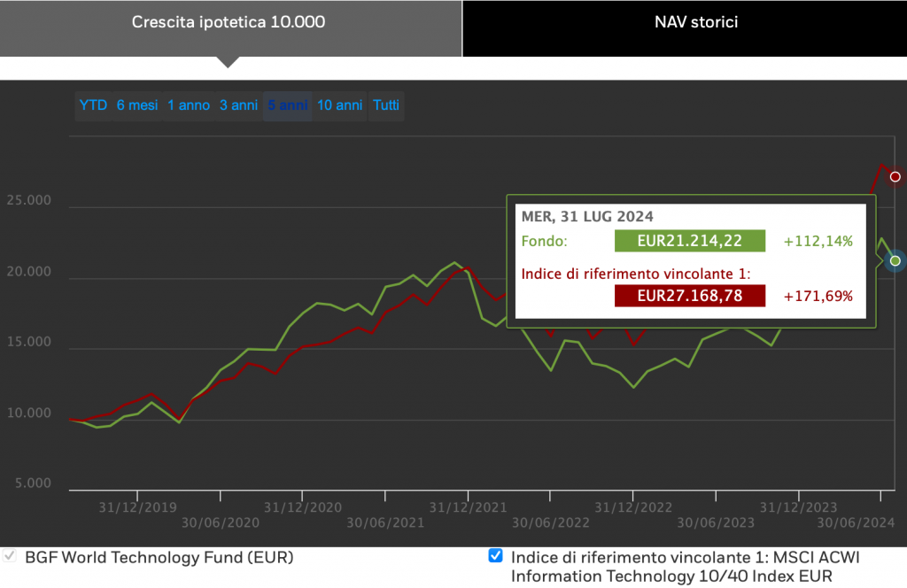Image resolution: width=907 pixels, height=588 pixels.
Task: Click the green EUR21.214,22 value box
Action: pos(690,241)
